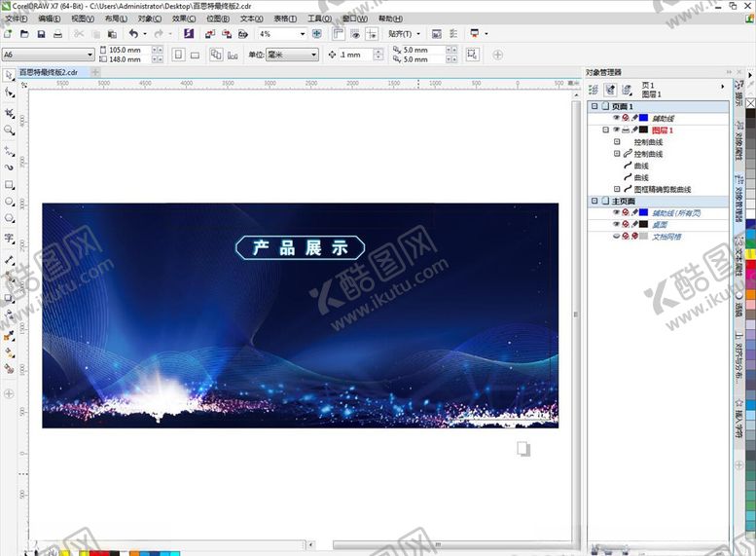The width and height of the screenshot is (756, 556).
Task: Click the 贴齐(T) snap button
Action: tap(405, 33)
